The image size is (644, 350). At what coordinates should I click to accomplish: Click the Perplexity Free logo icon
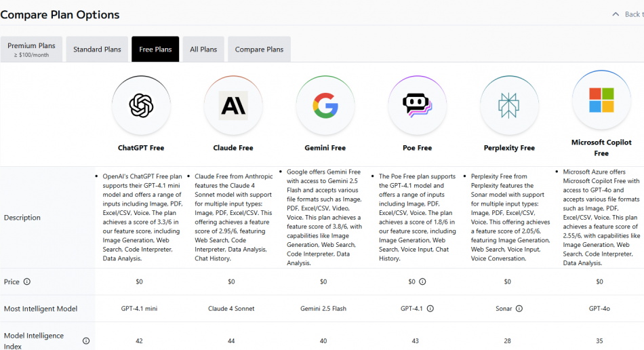(509, 105)
